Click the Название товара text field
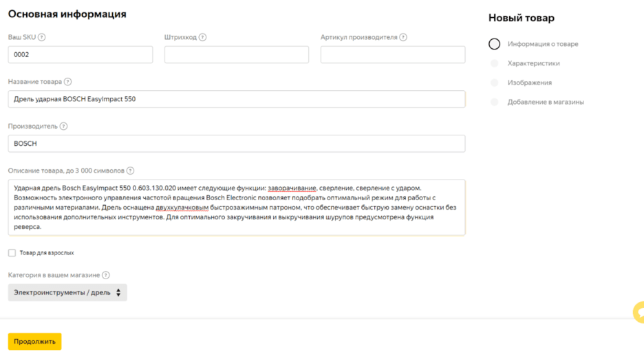The height and width of the screenshot is (359, 644). coord(236,99)
